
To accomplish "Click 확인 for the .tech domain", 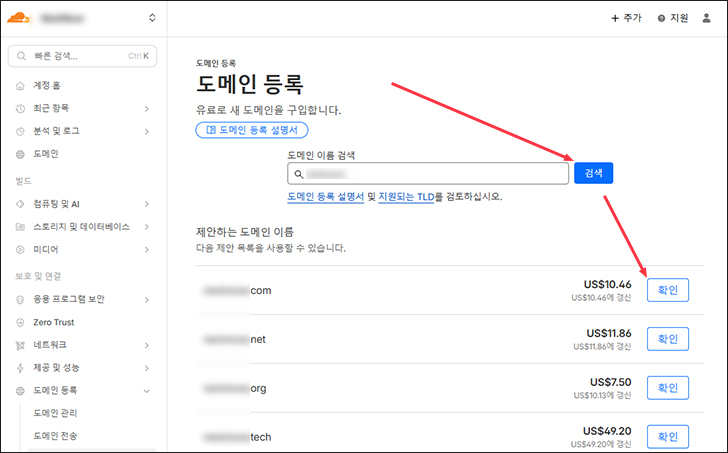I will [668, 436].
